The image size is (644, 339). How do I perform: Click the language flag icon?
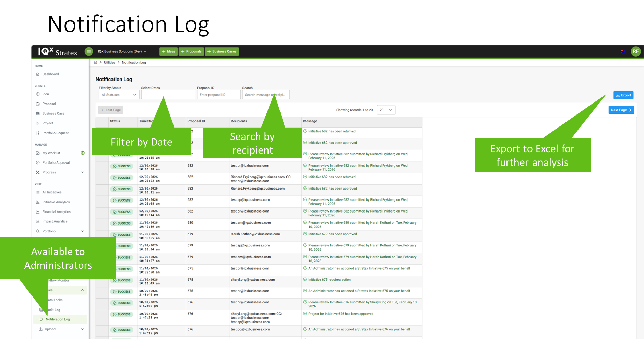pos(623,51)
